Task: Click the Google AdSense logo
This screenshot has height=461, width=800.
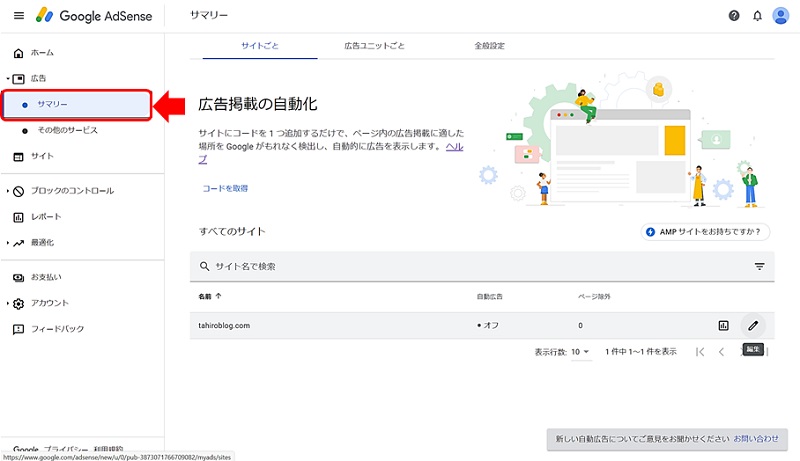Action: tap(94, 16)
